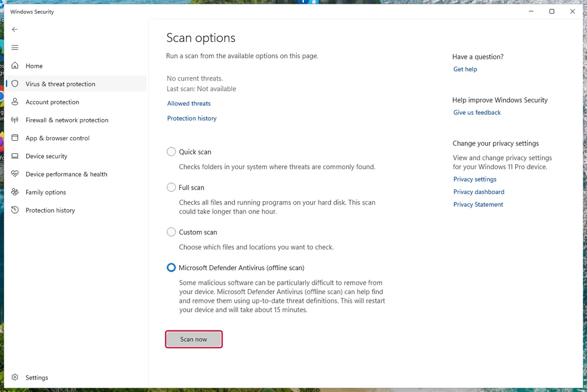Viewport: 587px width, 392px height.
Task: Open Device performance & health section
Action: 77,174
